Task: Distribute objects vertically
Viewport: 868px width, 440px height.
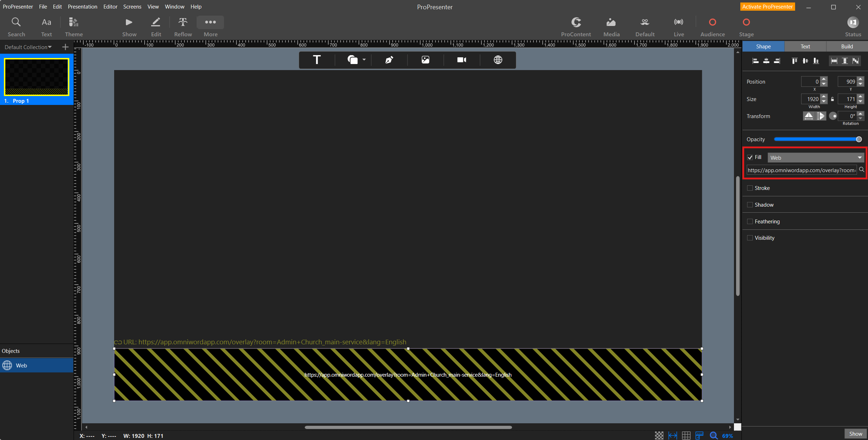Action: (845, 61)
